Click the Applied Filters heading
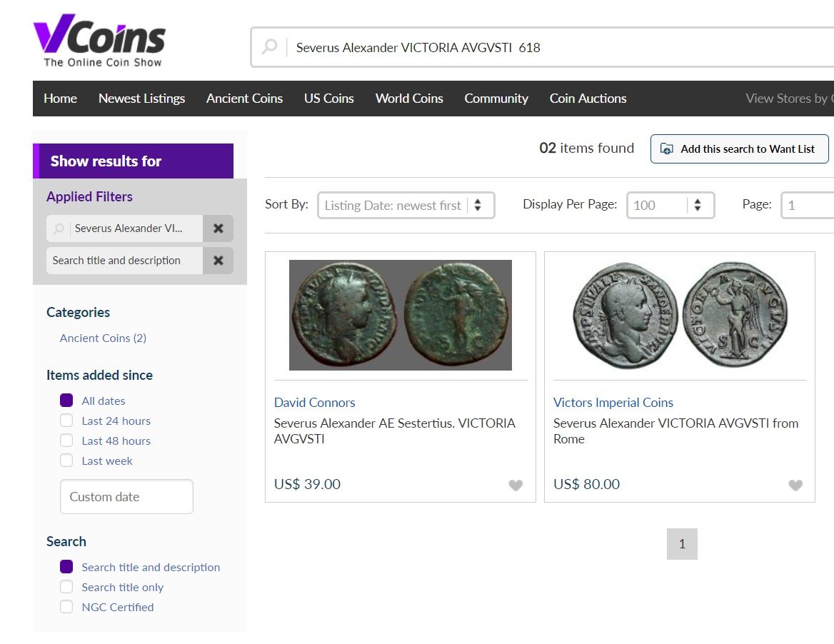Viewport: 834px width, 644px height. pos(89,197)
